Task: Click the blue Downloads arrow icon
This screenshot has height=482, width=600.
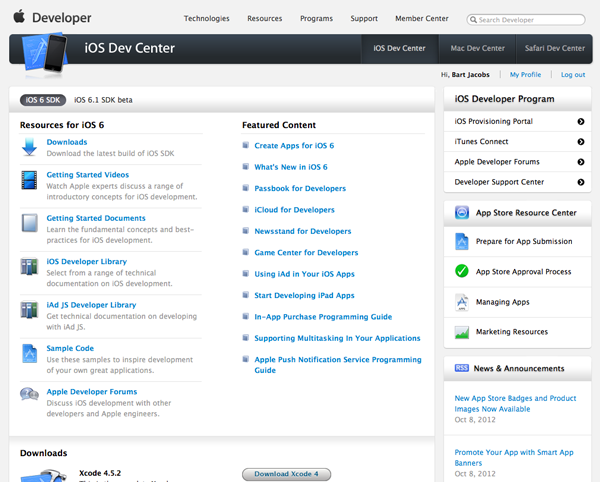Action: click(29, 147)
